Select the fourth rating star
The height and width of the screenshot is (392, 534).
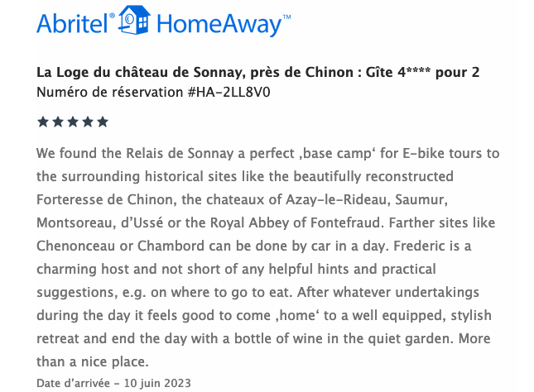(x=88, y=122)
